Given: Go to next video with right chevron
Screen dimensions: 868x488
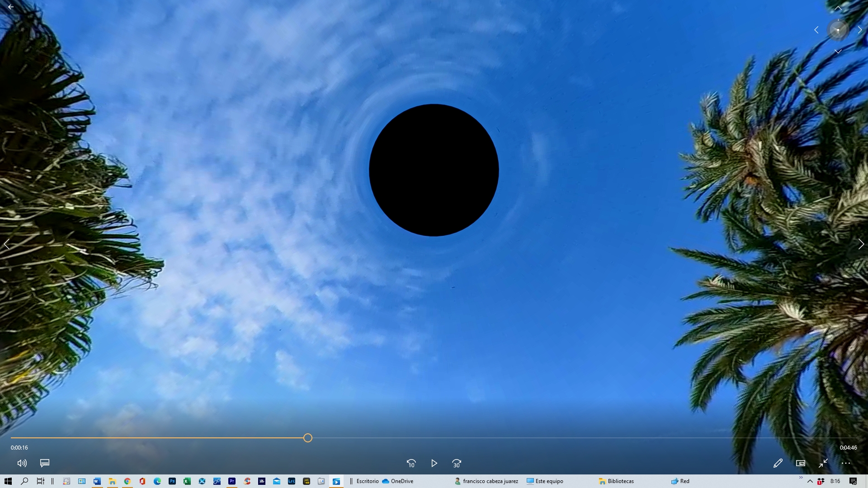Looking at the screenshot, I should pos(861,244).
